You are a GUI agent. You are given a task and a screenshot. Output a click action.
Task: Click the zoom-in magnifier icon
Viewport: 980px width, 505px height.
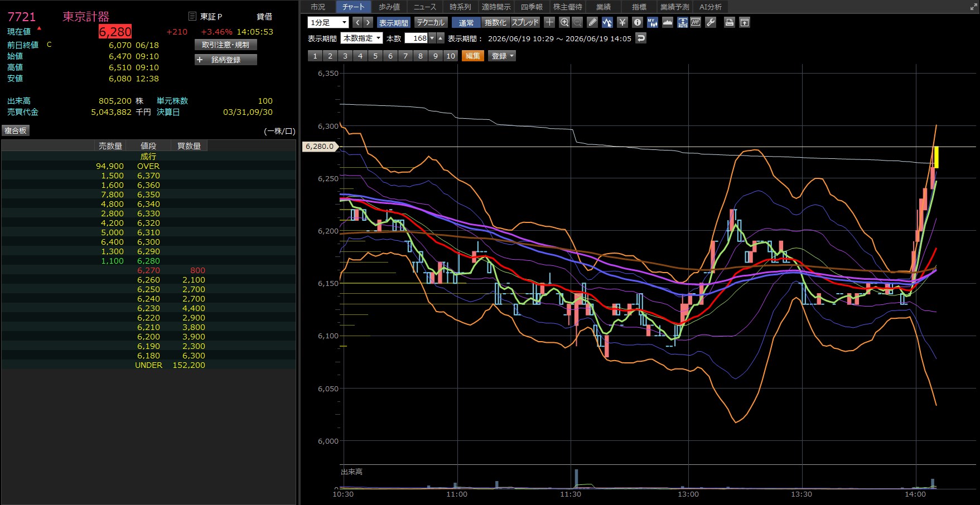coord(564,22)
